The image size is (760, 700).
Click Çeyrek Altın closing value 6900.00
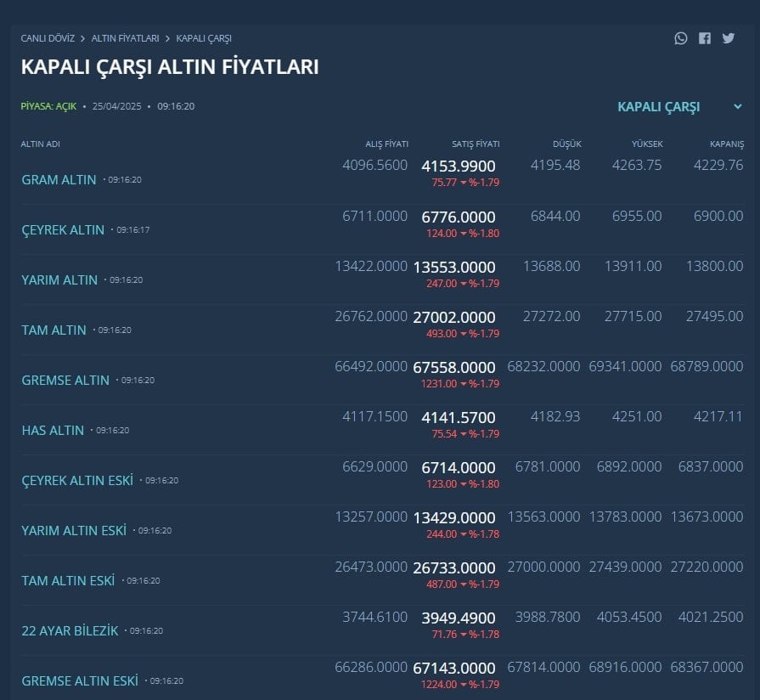point(718,217)
